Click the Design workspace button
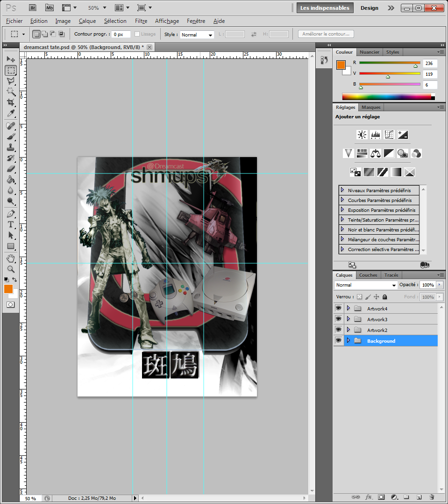 [x=369, y=8]
